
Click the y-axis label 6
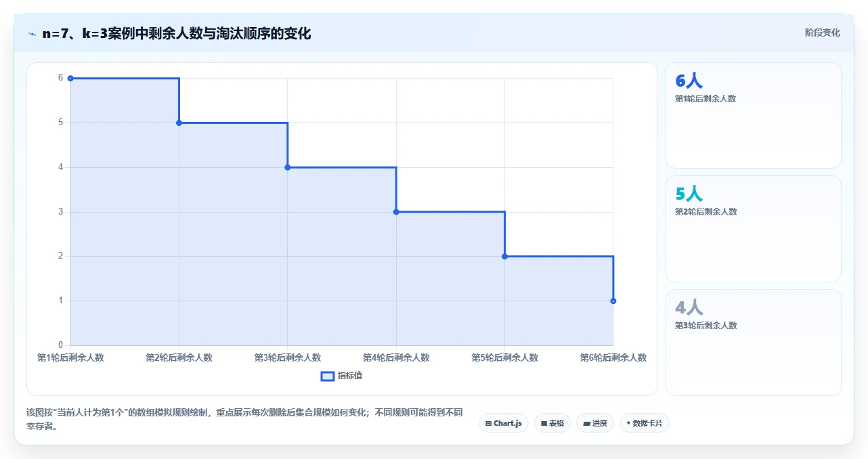(x=60, y=78)
